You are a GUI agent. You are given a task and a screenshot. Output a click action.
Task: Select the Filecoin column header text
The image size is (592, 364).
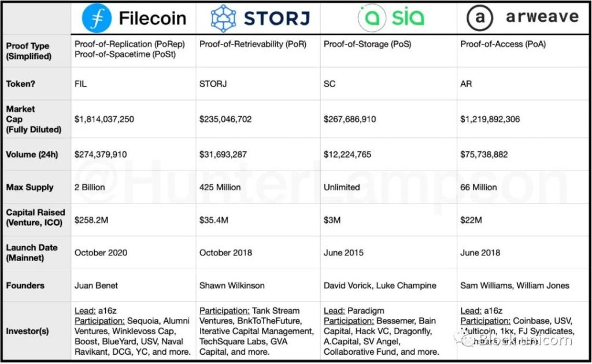pos(152,18)
